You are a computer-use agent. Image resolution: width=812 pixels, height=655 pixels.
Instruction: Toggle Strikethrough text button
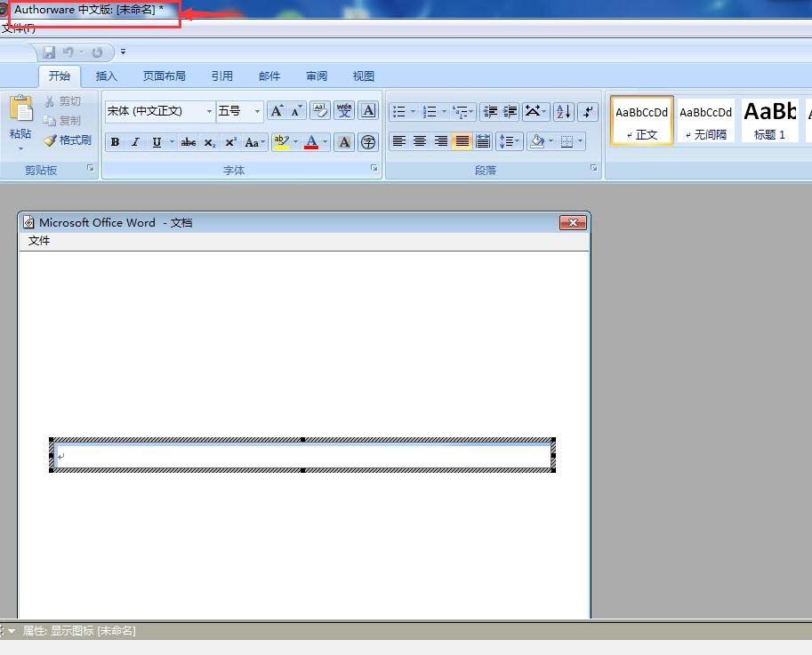click(x=188, y=142)
